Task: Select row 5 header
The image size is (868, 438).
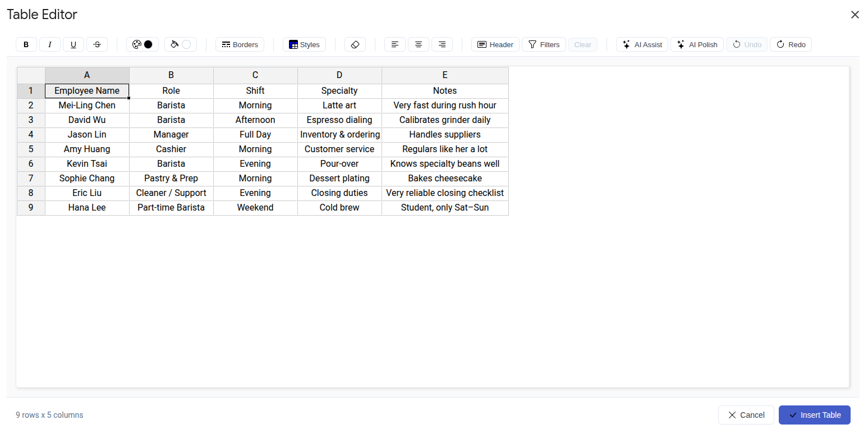Action: pyautogui.click(x=30, y=149)
